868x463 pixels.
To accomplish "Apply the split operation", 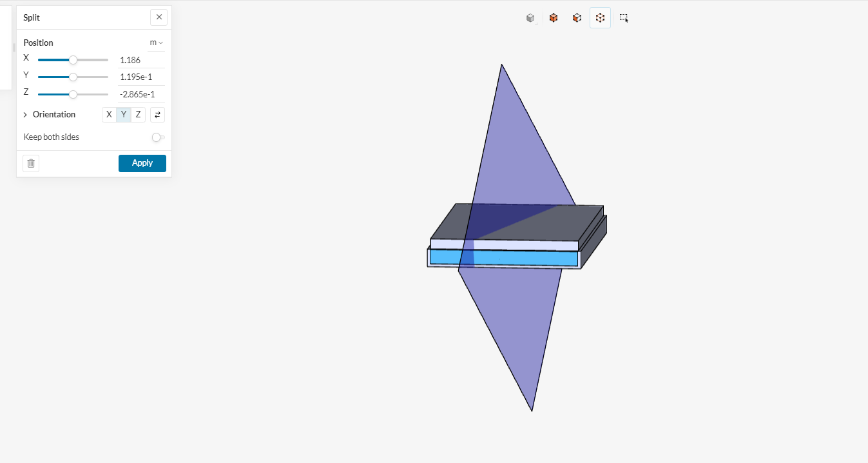I will tap(142, 163).
